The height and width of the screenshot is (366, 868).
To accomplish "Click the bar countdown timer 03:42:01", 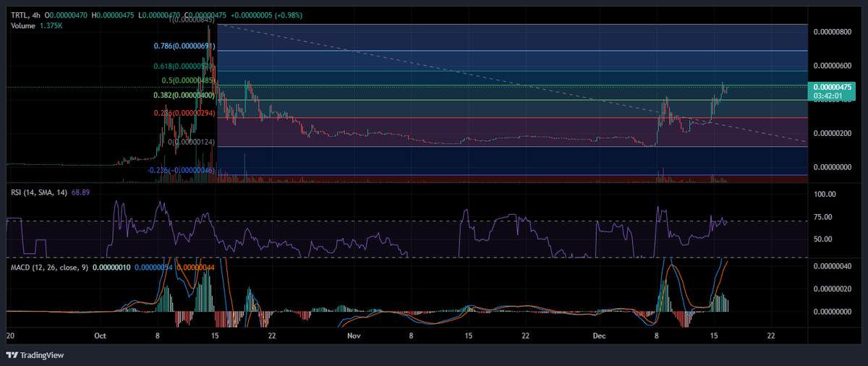I will pos(827,95).
